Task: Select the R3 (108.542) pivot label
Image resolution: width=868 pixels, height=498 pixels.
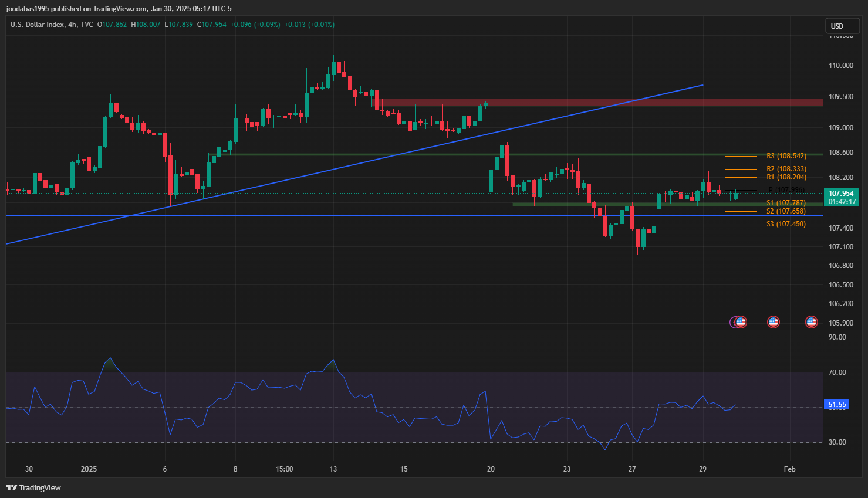Action: click(786, 156)
